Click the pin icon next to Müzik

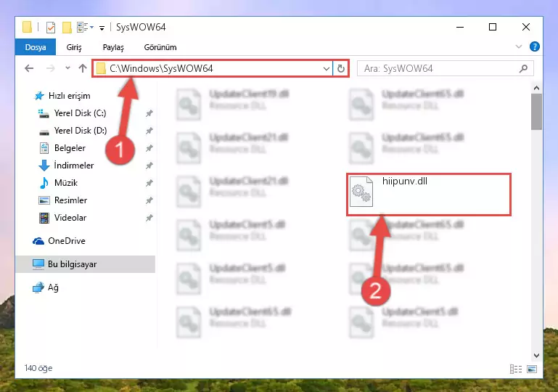[x=149, y=183]
